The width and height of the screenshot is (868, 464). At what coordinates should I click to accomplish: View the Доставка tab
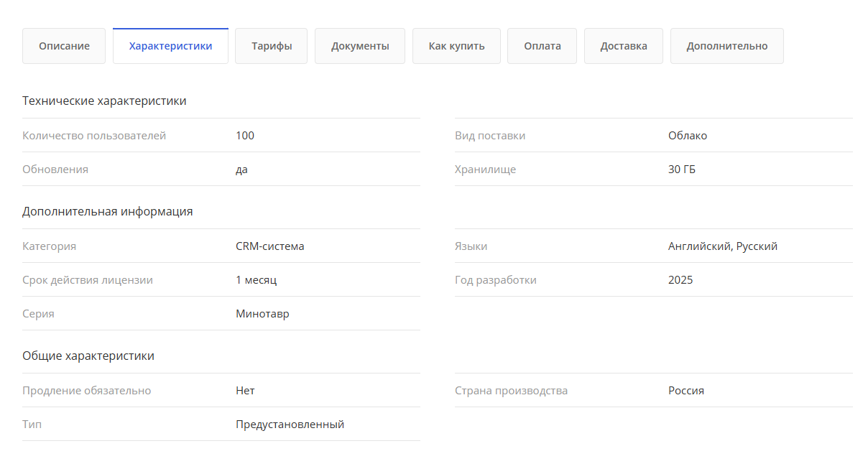[x=624, y=46]
